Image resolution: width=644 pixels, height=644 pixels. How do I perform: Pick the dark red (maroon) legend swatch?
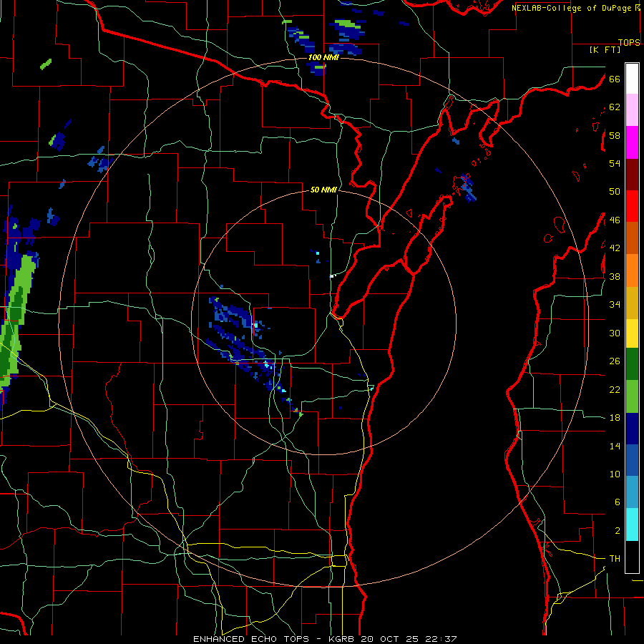(x=632, y=174)
